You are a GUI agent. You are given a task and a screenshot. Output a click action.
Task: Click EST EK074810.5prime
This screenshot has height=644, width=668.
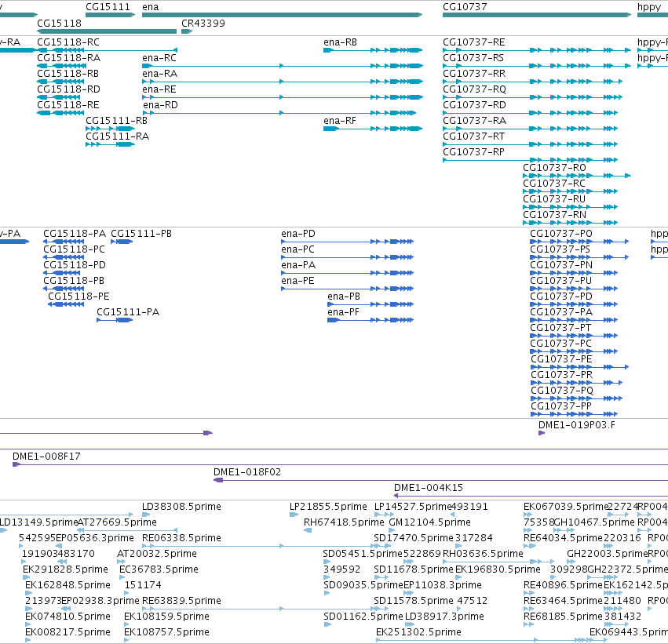click(68, 617)
